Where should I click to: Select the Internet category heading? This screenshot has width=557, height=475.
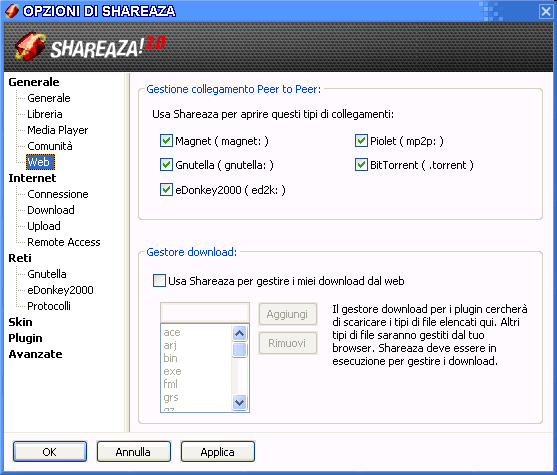click(32, 178)
